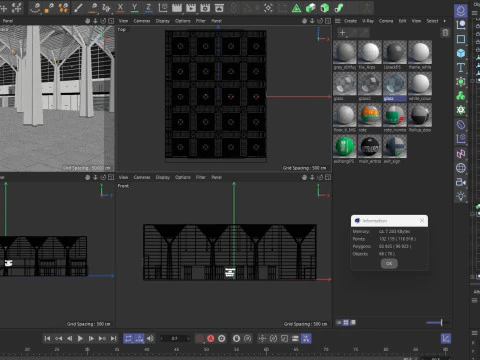Adjust the material thumbnail size slider
The height and width of the screenshot is (360, 480).
pyautogui.click(x=434, y=322)
